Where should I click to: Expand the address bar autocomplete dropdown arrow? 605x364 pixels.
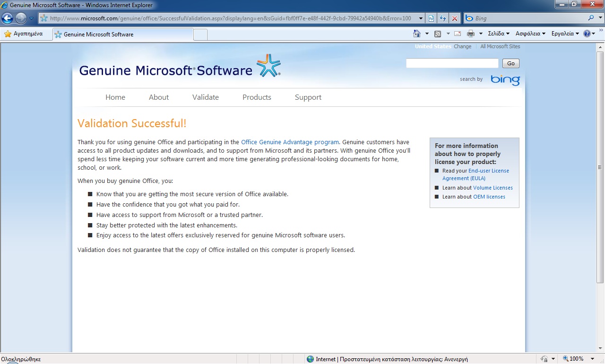421,18
